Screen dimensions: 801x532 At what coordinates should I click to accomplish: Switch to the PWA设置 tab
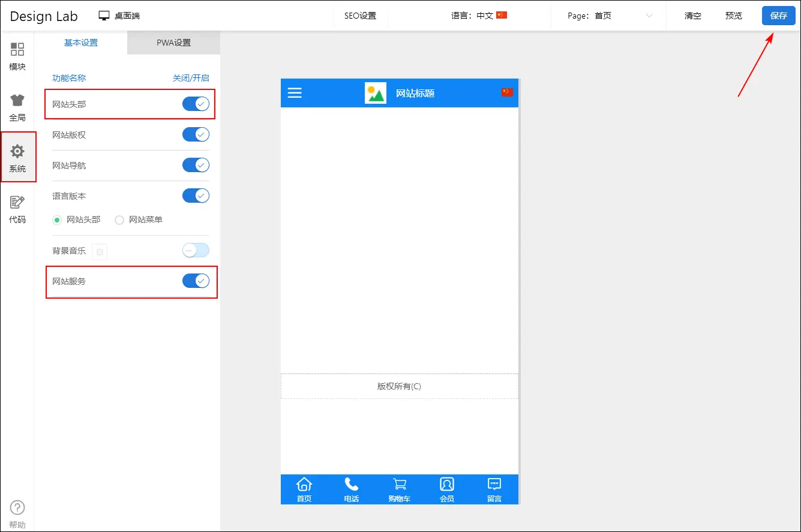pyautogui.click(x=173, y=43)
